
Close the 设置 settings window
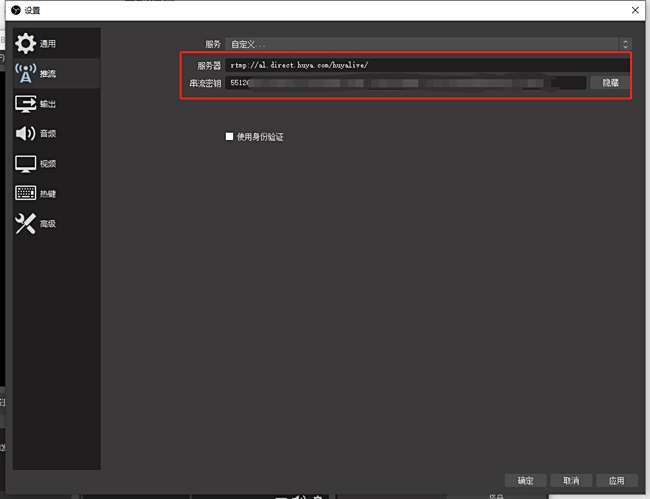635,10
